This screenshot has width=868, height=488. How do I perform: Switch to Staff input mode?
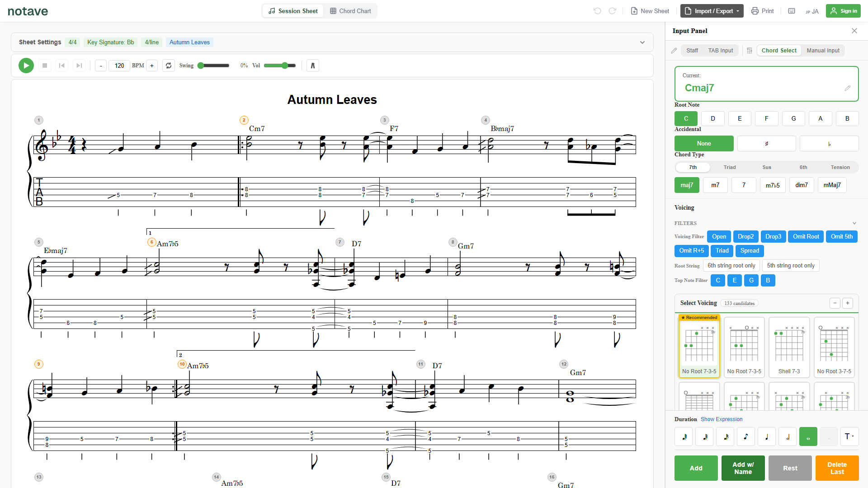[x=692, y=51]
